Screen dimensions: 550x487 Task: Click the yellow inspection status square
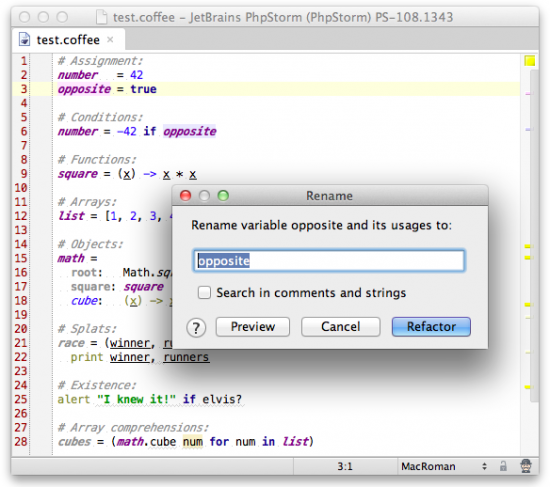530,61
